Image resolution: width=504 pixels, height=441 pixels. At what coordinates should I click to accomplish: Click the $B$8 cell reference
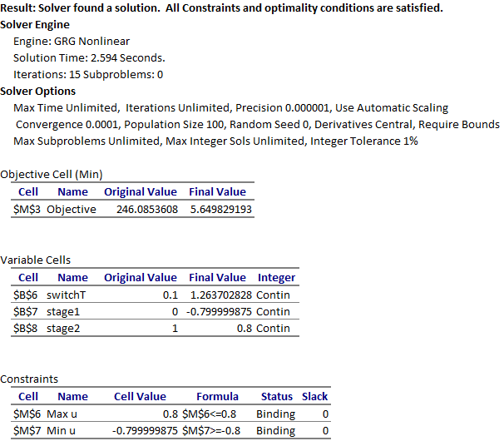(x=26, y=329)
